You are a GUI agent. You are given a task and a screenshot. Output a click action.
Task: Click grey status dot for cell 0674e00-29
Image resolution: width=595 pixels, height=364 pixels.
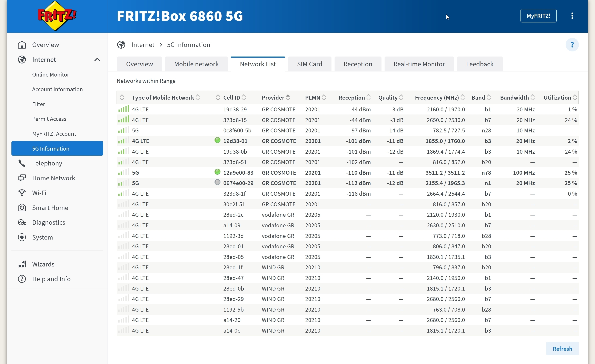[x=217, y=182]
